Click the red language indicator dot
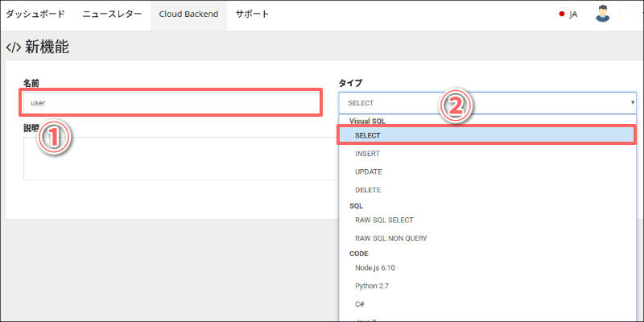 tap(562, 14)
